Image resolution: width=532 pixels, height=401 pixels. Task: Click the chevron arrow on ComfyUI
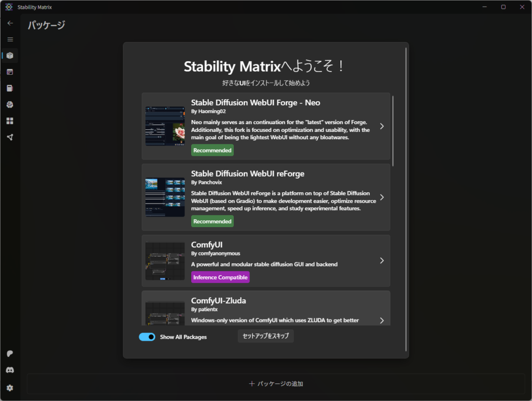click(x=382, y=261)
